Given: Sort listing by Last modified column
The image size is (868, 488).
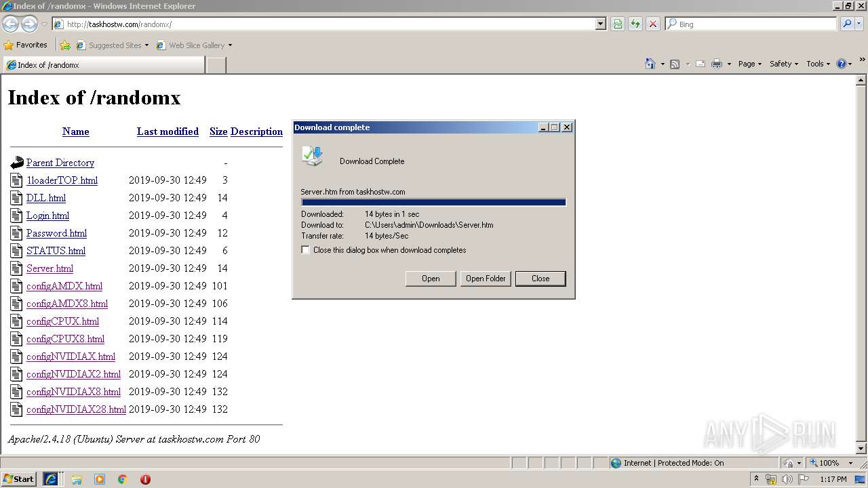Looking at the screenshot, I should (167, 131).
